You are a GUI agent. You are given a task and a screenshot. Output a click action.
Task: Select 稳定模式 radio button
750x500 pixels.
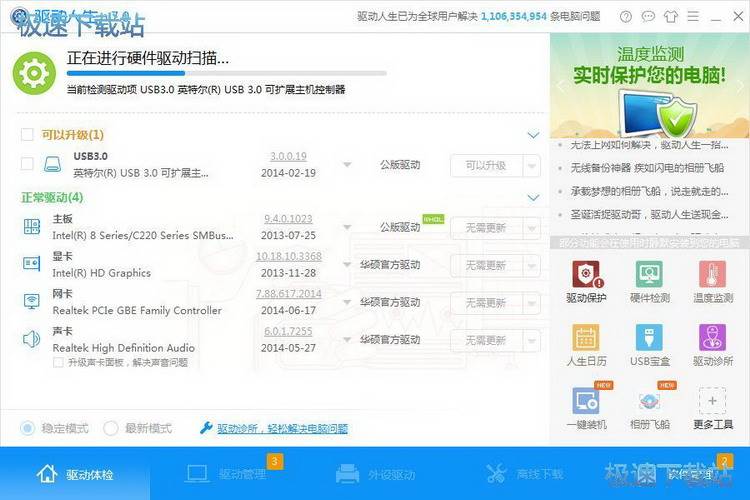[x=28, y=428]
